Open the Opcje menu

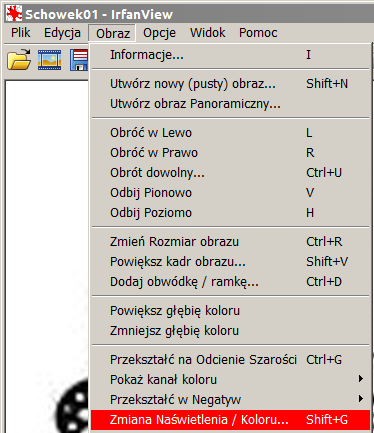(159, 33)
